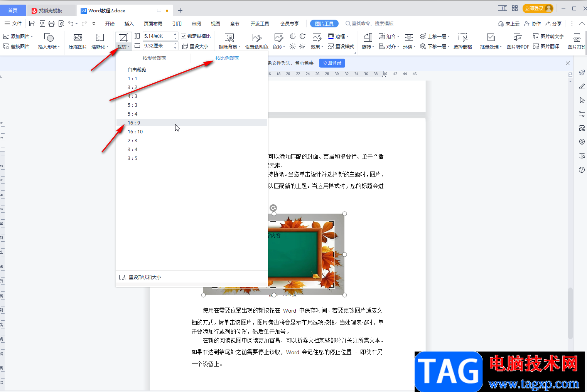Click the rotation handle above the picture
Viewport: 587px width, 392px height.
273,208
